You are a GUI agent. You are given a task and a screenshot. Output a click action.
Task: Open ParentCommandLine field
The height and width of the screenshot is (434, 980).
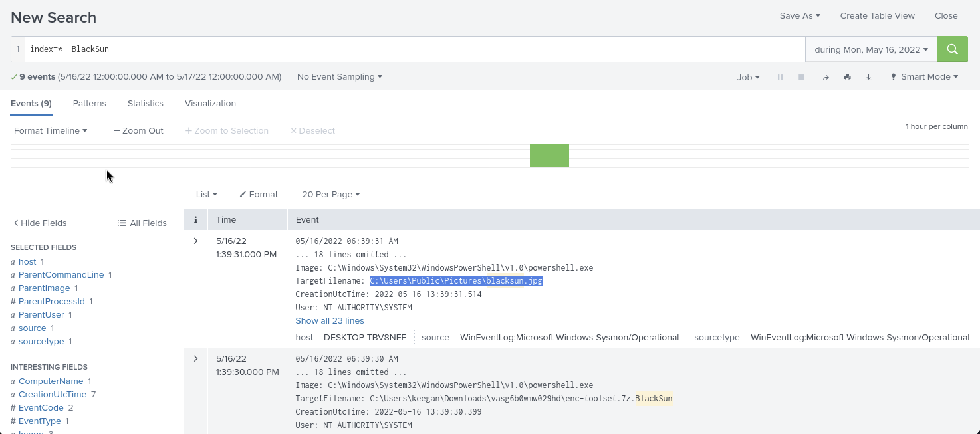[x=61, y=275]
